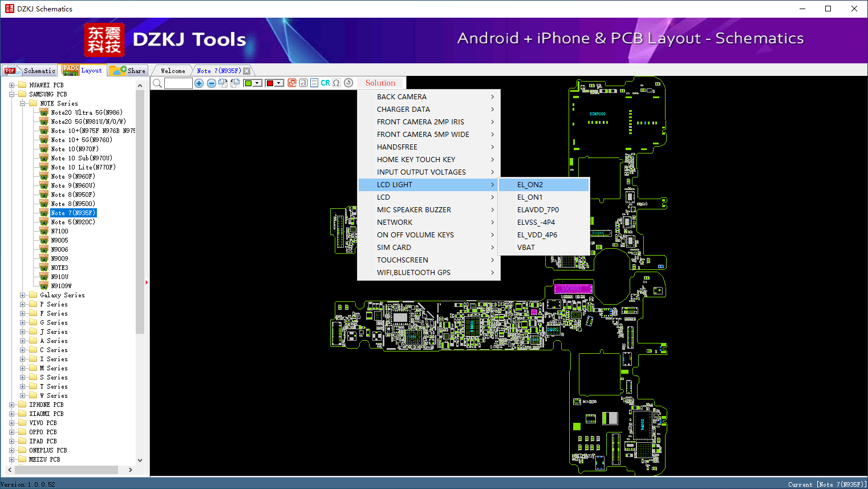This screenshot has height=489, width=868.
Task: Click the magnifier search icon in toolbar
Action: (x=157, y=83)
